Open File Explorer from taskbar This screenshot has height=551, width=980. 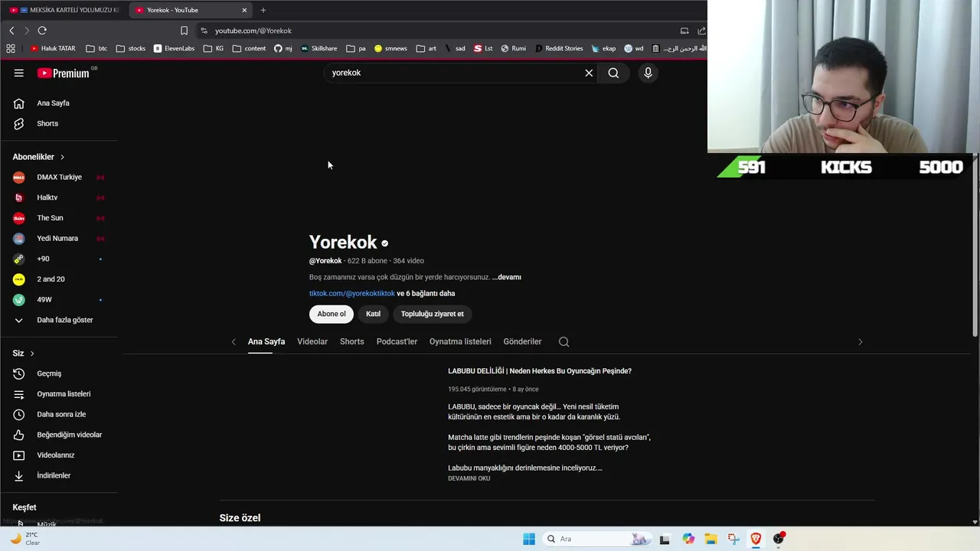pyautogui.click(x=710, y=539)
